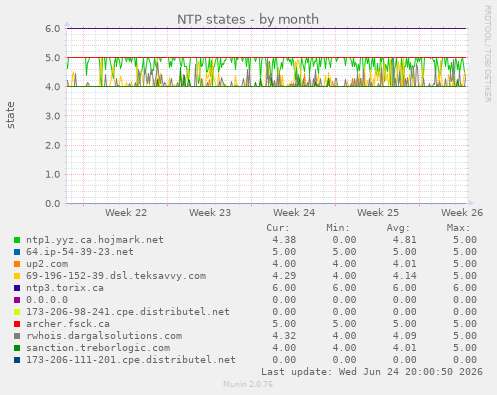The height and width of the screenshot is (395, 497).
Task: Click the legend label 0.0.0.0
Action: [47, 300]
